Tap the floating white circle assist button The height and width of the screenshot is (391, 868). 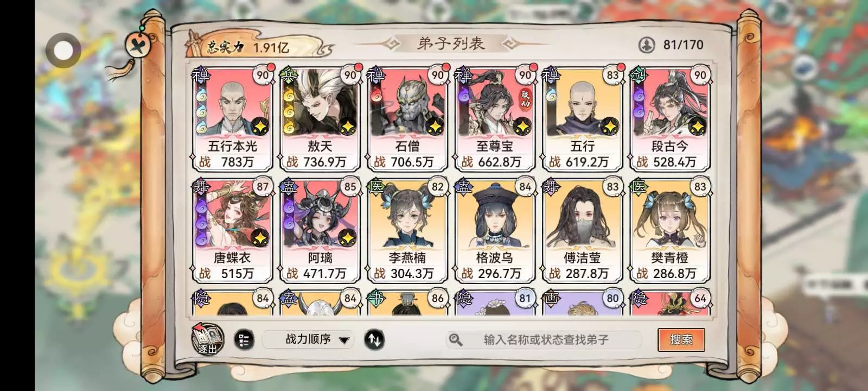point(63,51)
